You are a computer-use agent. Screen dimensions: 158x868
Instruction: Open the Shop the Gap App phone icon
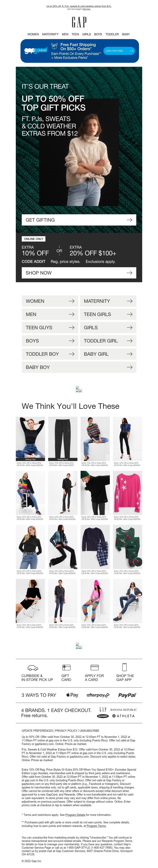[124, 667]
